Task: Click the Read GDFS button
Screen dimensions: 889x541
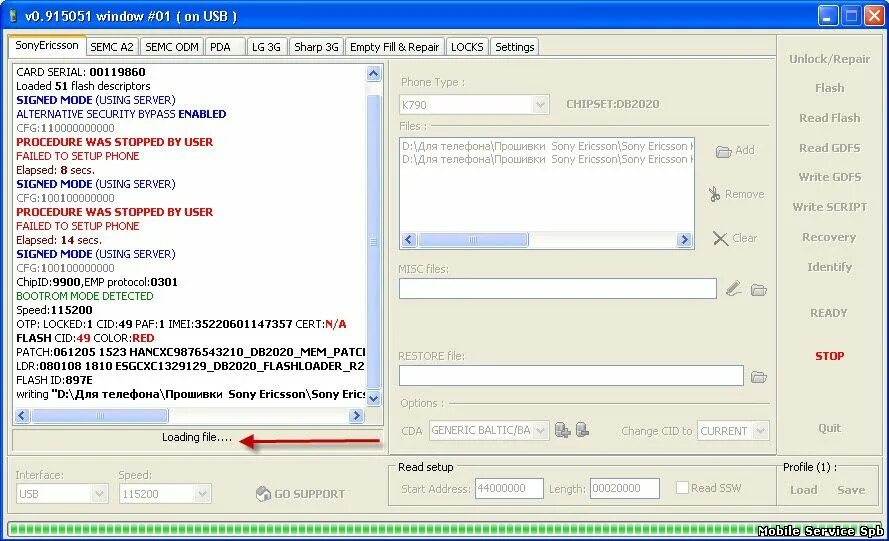Action: coord(829,148)
